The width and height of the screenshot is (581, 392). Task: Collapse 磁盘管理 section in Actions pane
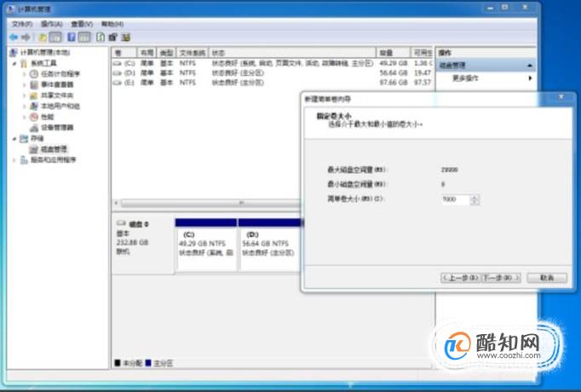click(530, 66)
